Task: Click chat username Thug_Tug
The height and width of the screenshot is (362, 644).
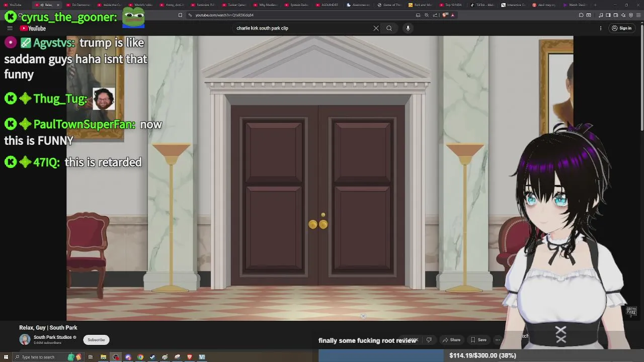Action: (60, 99)
